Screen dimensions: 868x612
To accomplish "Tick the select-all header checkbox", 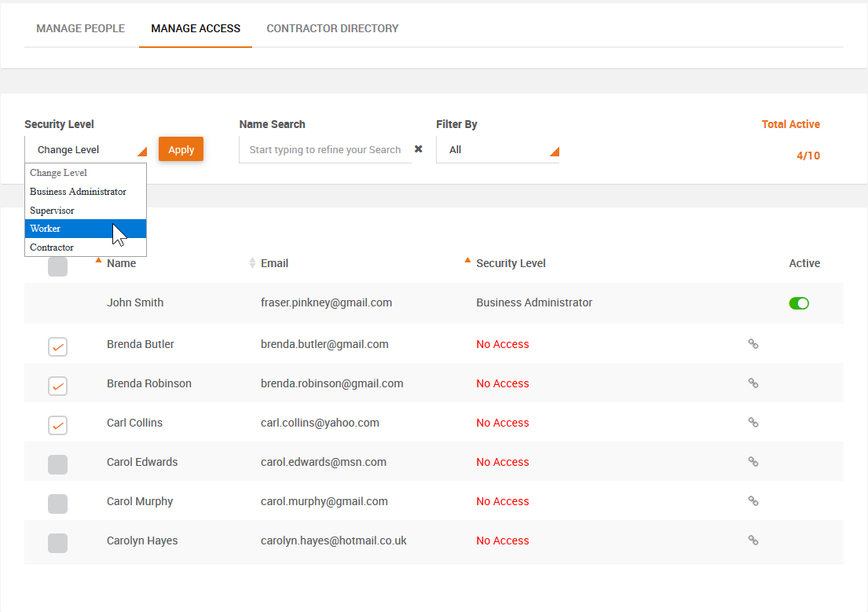I will click(x=57, y=267).
